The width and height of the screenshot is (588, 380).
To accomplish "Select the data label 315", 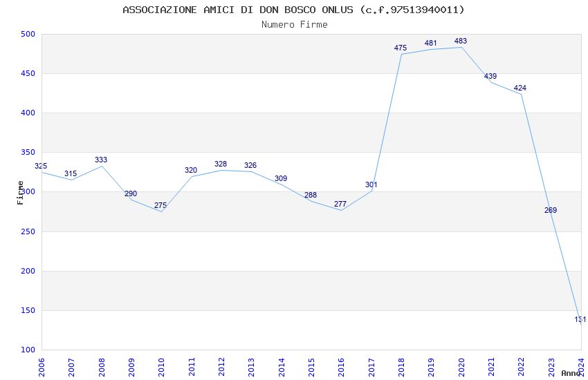I will [71, 173].
